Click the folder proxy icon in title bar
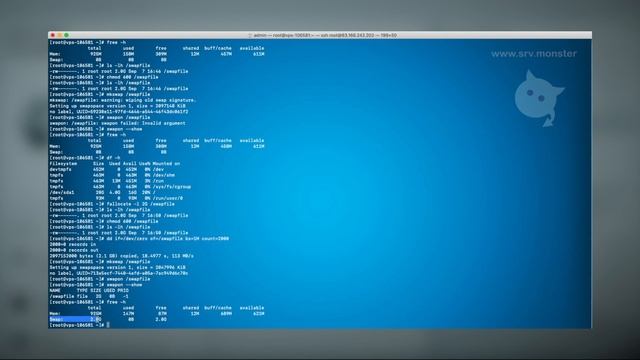The width and height of the screenshot is (640, 360). click(x=250, y=36)
